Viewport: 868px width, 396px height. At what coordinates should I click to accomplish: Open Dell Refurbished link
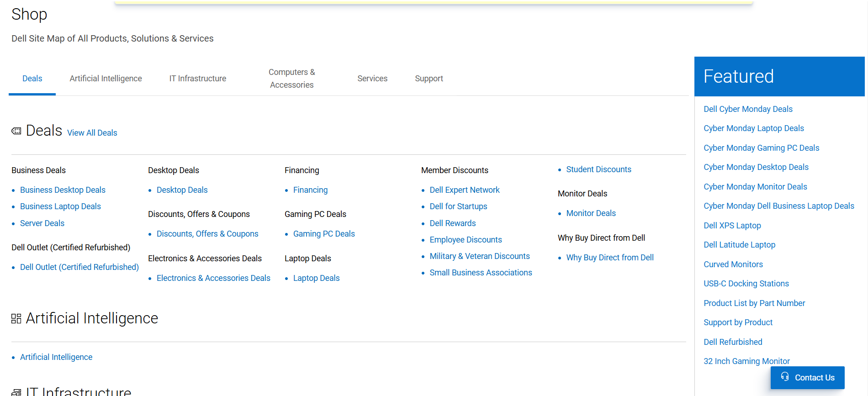click(733, 342)
